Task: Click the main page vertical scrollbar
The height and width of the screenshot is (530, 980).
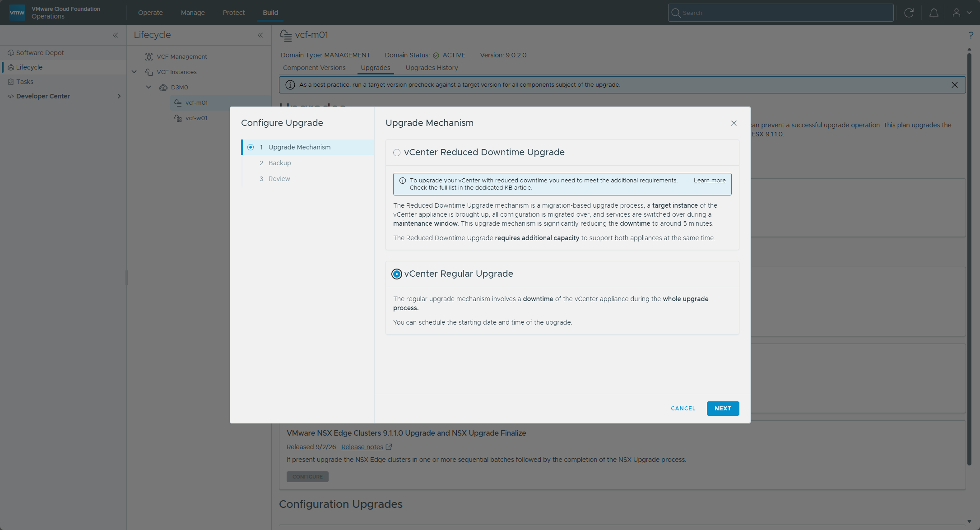Action: point(969,260)
